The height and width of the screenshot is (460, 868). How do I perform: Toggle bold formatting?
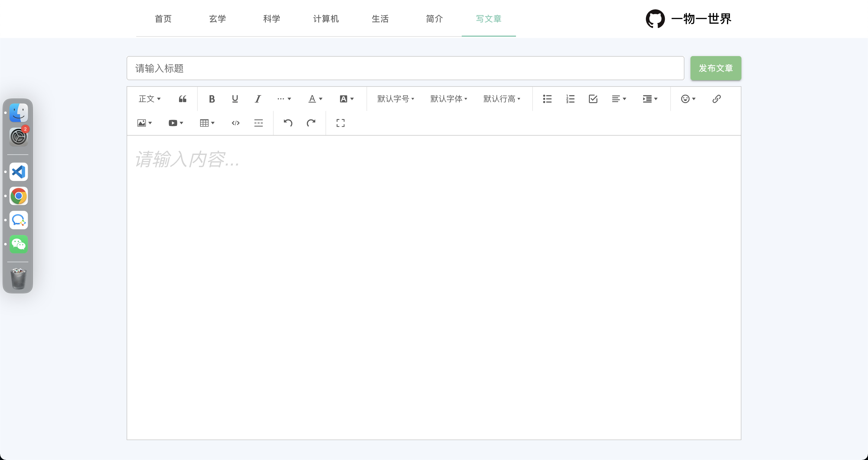[x=212, y=99]
